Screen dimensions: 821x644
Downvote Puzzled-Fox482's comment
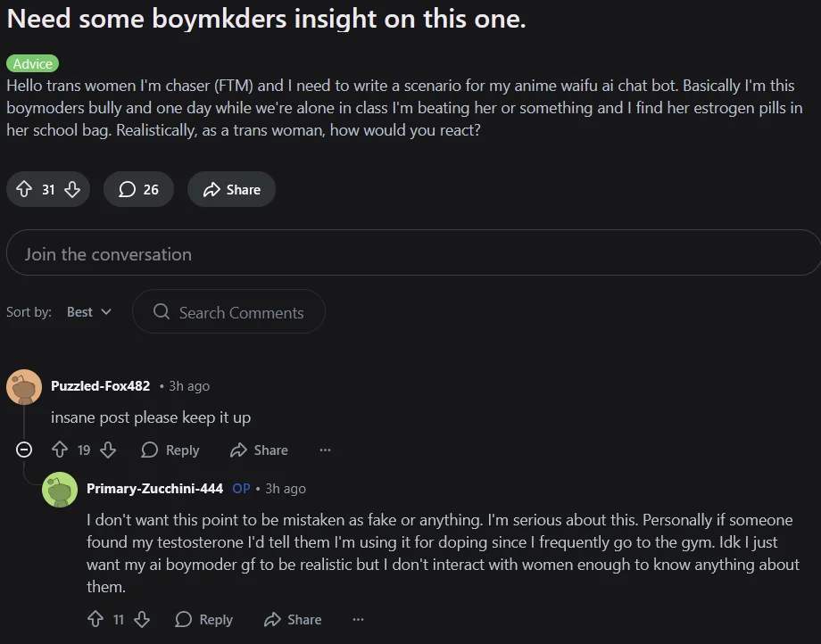coord(108,450)
